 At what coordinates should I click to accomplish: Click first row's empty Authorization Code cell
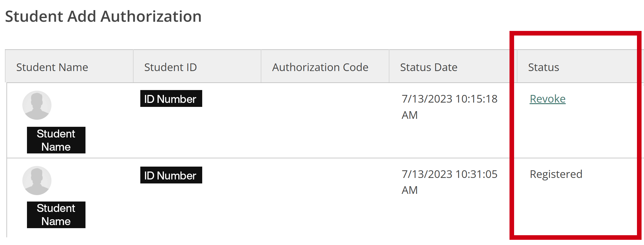[325, 120]
